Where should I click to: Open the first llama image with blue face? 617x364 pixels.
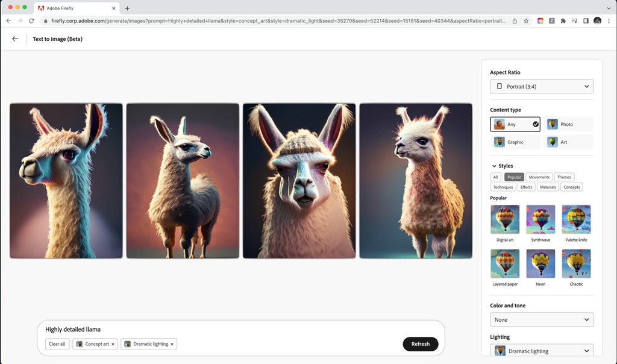click(66, 181)
